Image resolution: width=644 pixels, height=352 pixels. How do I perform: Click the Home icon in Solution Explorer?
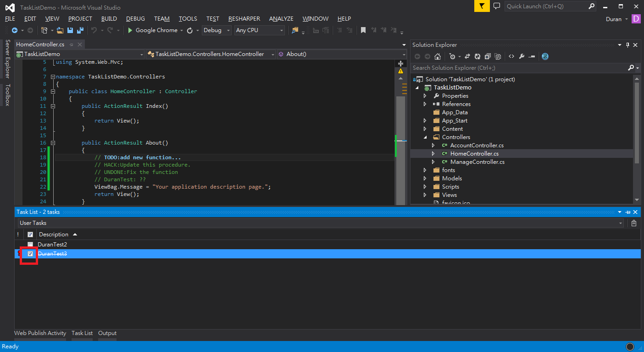click(438, 56)
